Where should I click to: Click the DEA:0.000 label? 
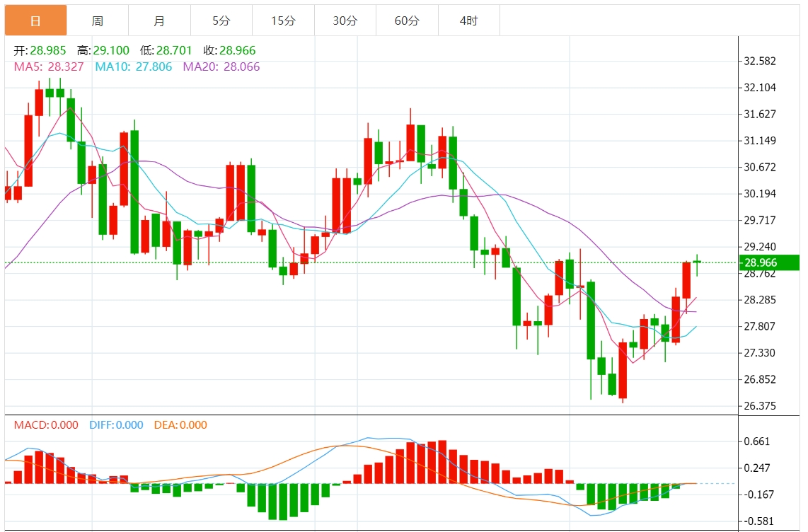point(180,425)
